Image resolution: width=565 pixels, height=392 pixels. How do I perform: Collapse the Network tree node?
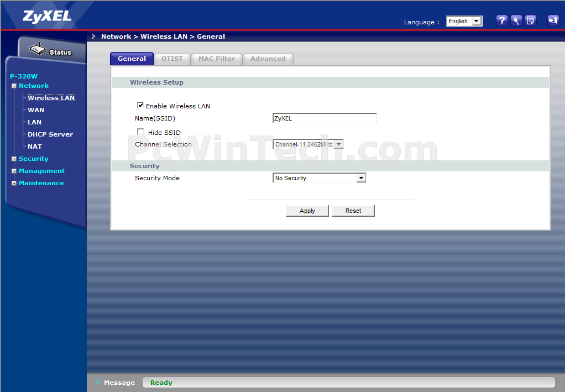point(14,86)
